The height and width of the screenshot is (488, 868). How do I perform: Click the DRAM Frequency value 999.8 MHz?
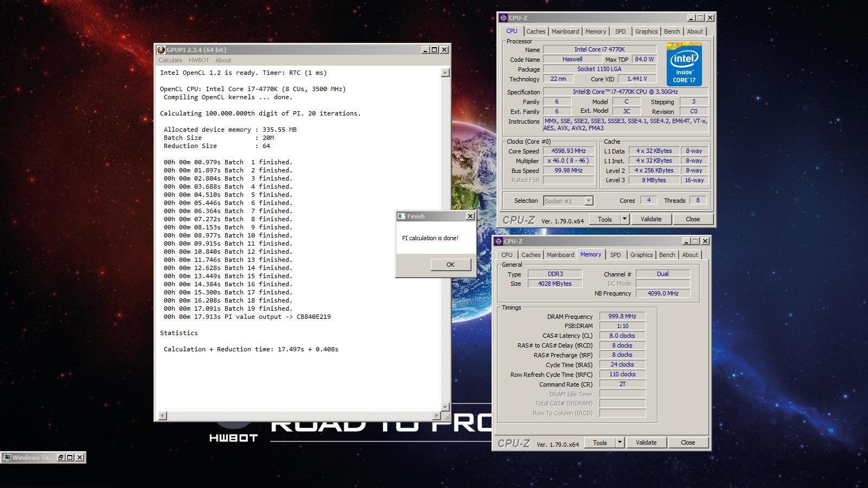tap(622, 316)
